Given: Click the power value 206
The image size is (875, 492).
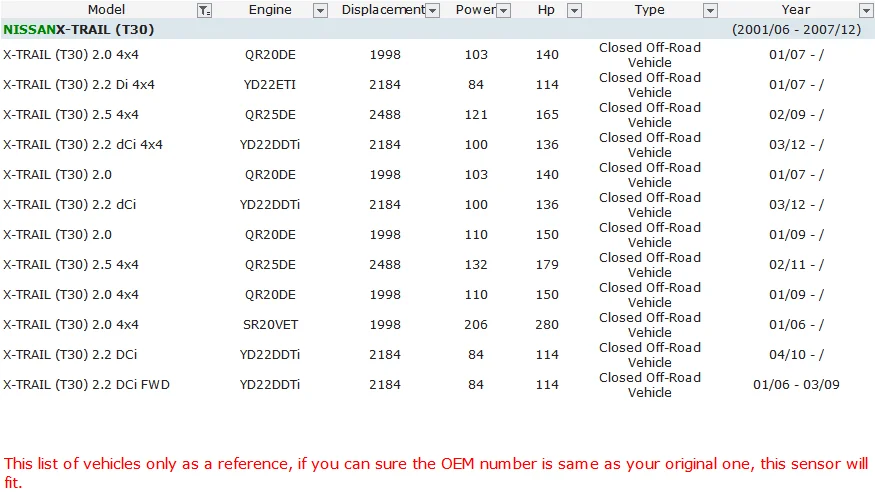Looking at the screenshot, I should pos(476,325).
